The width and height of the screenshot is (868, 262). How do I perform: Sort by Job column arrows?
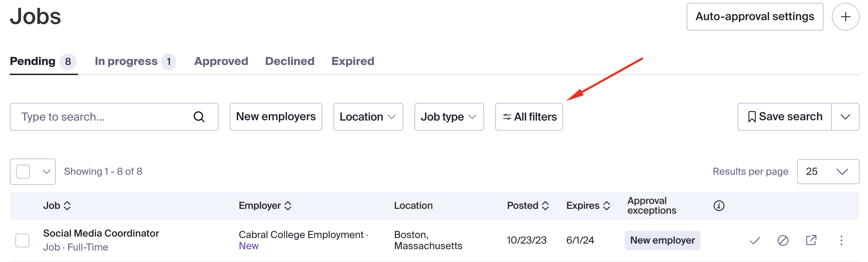click(x=67, y=206)
